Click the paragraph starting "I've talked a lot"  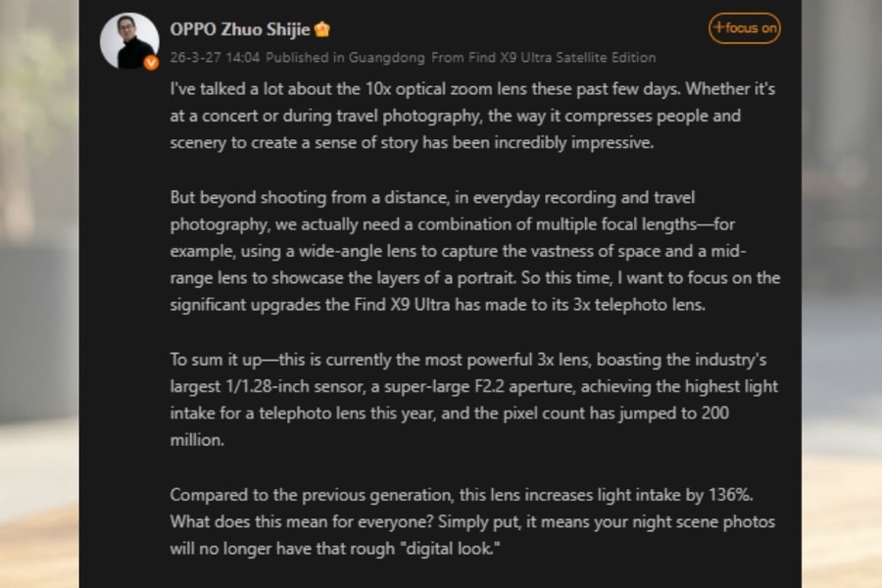472,116
